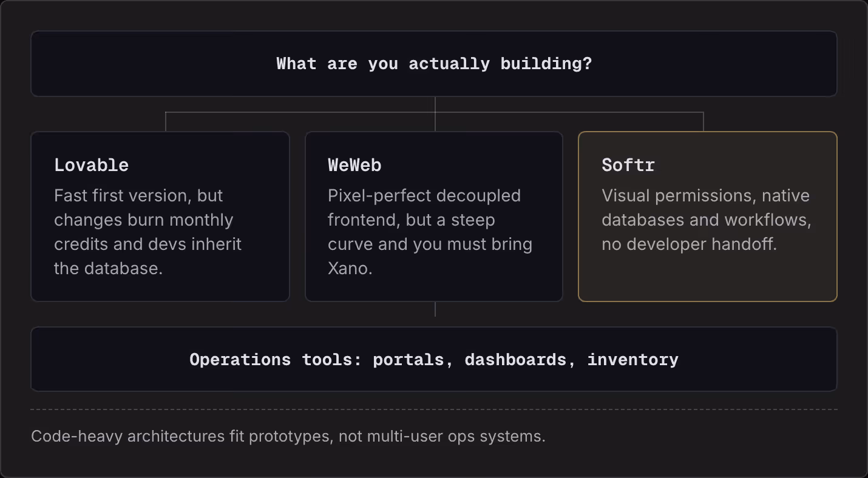Click the "What are you actually building?" header box
The height and width of the screenshot is (478, 868).
coord(434,64)
